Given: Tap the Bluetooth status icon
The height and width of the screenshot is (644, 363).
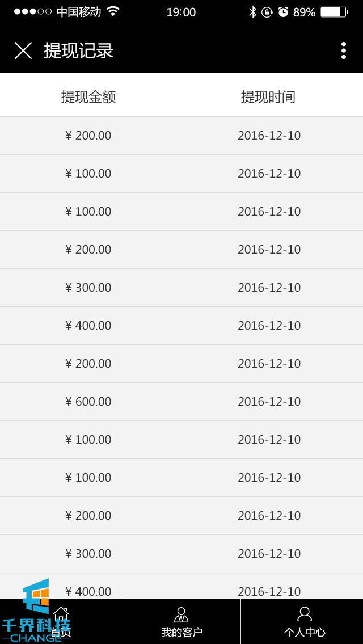Looking at the screenshot, I should coord(252,12).
